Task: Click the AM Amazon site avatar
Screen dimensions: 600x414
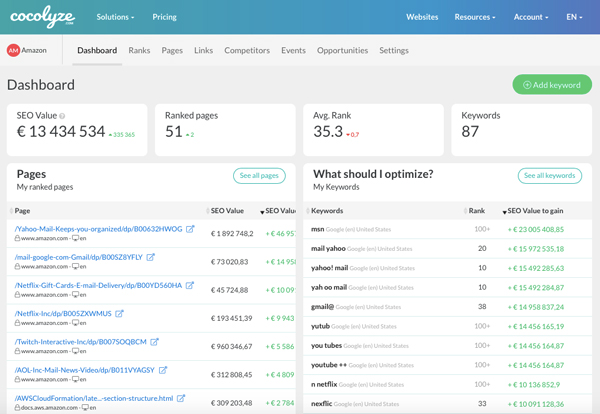Action: 13,50
